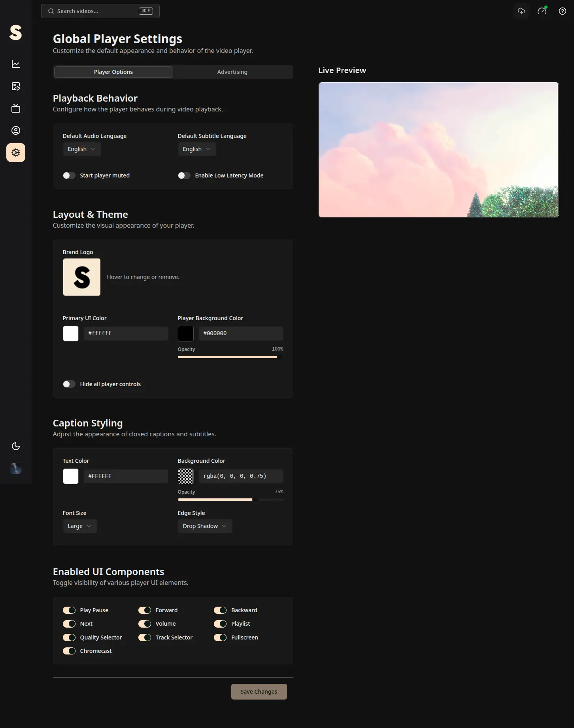Click the Brand Logo thumbnail image
This screenshot has height=728, width=574.
click(x=82, y=277)
